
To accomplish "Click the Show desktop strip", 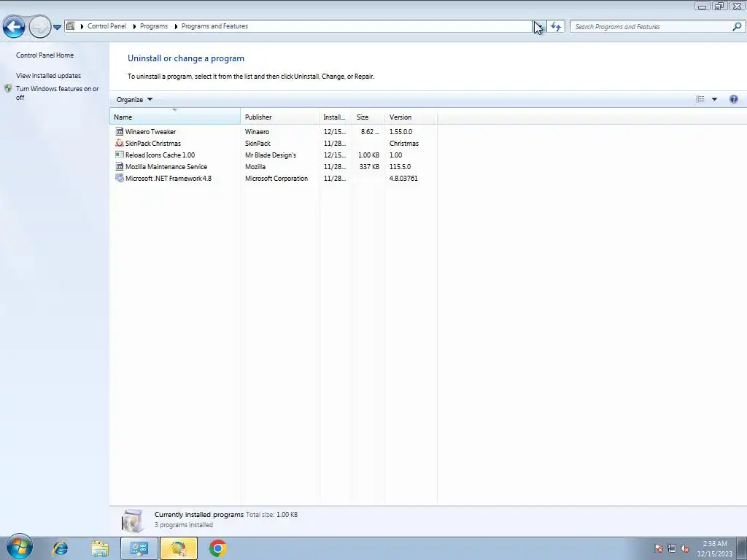I will pos(742,548).
